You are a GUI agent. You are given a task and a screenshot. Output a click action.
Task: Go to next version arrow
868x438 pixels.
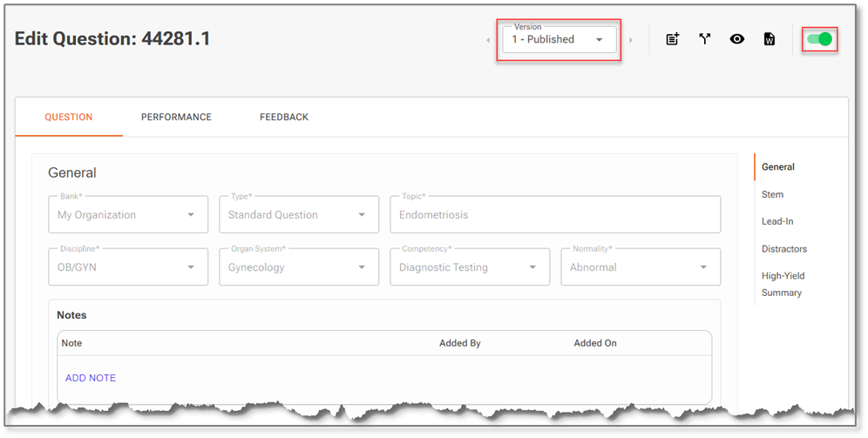pos(631,40)
